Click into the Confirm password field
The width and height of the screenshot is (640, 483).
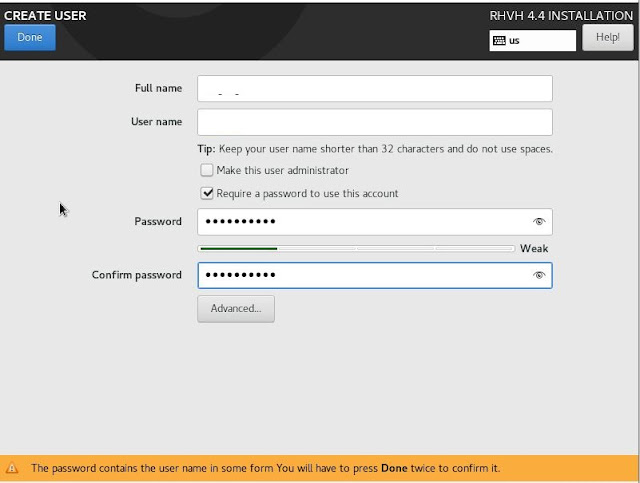click(x=375, y=275)
